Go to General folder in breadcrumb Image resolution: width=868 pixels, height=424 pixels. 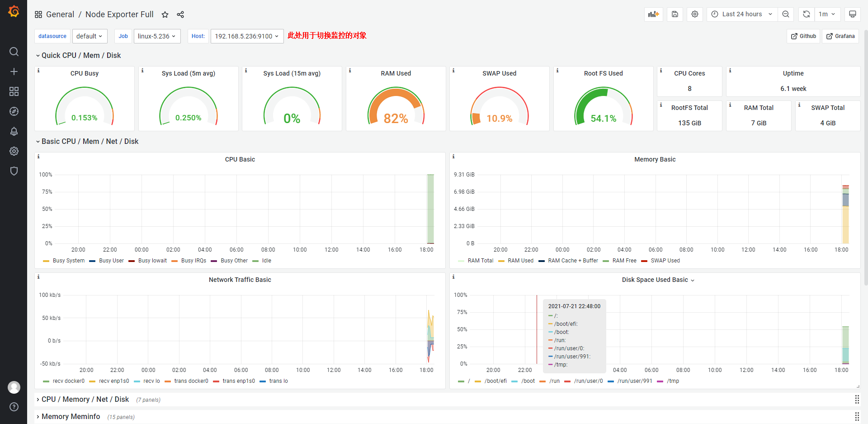pyautogui.click(x=60, y=14)
